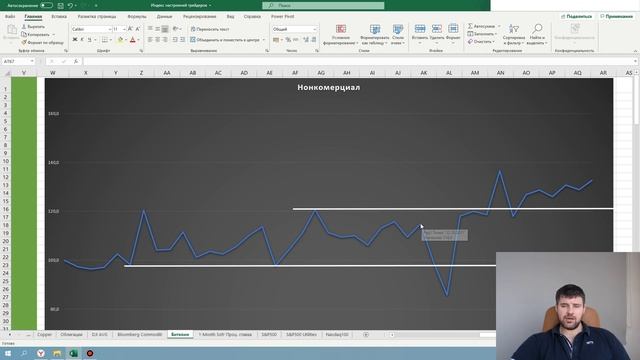Open the font color dropdown arrow
The image size is (640, 360).
[138, 40]
